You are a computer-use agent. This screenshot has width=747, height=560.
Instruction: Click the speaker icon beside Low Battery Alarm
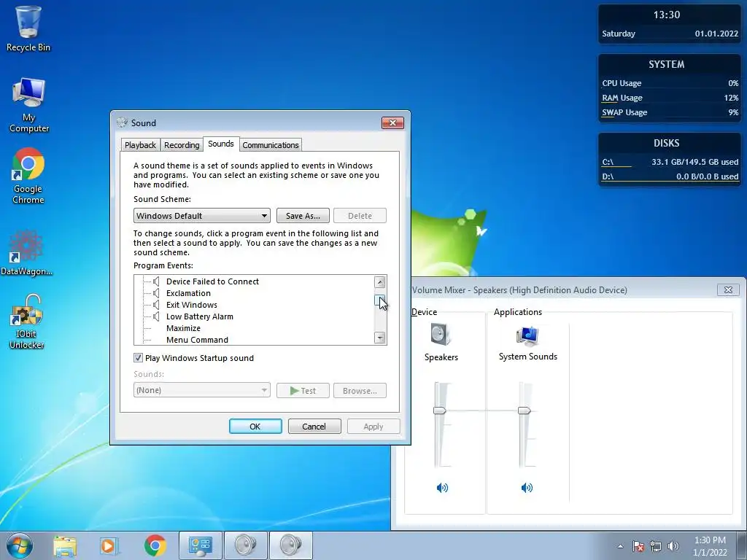(x=156, y=316)
